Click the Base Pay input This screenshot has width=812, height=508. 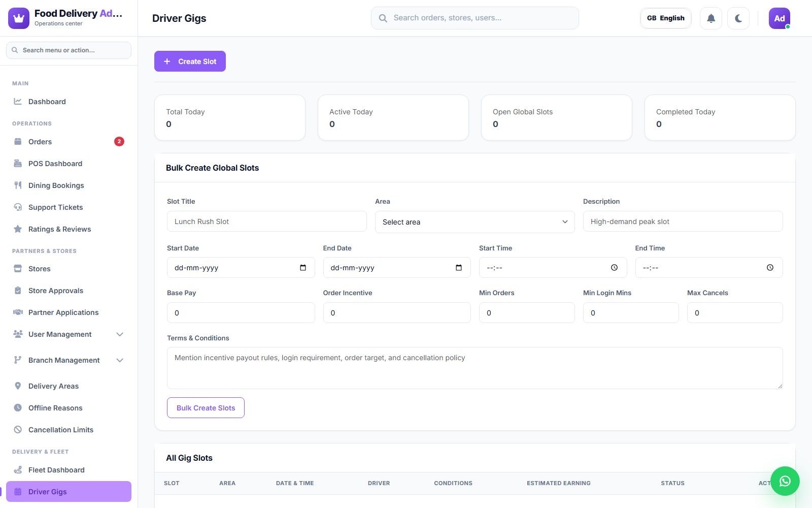tap(241, 313)
